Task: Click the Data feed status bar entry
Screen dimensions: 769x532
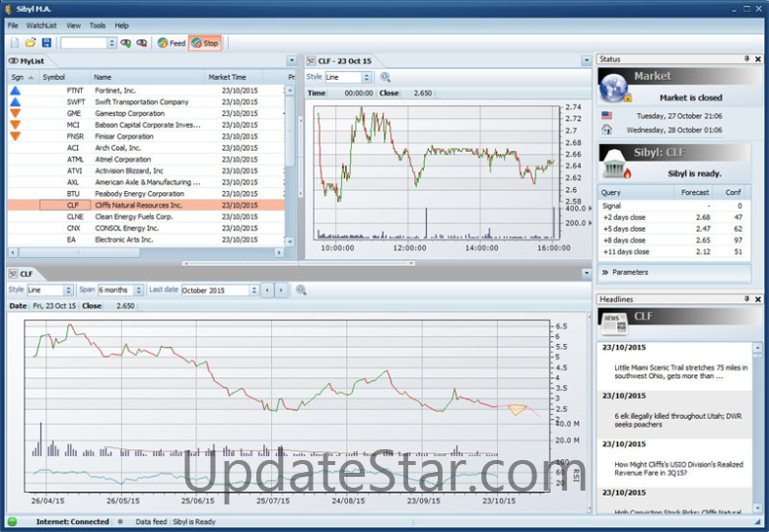Action: click(151, 522)
